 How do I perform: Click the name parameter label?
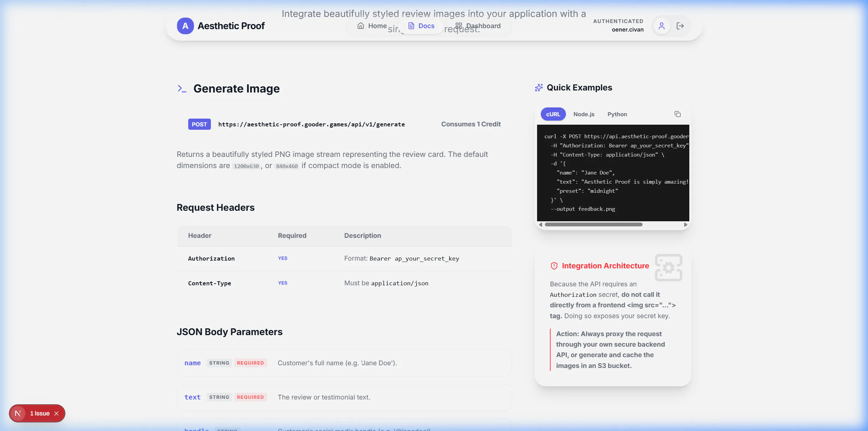tap(193, 363)
